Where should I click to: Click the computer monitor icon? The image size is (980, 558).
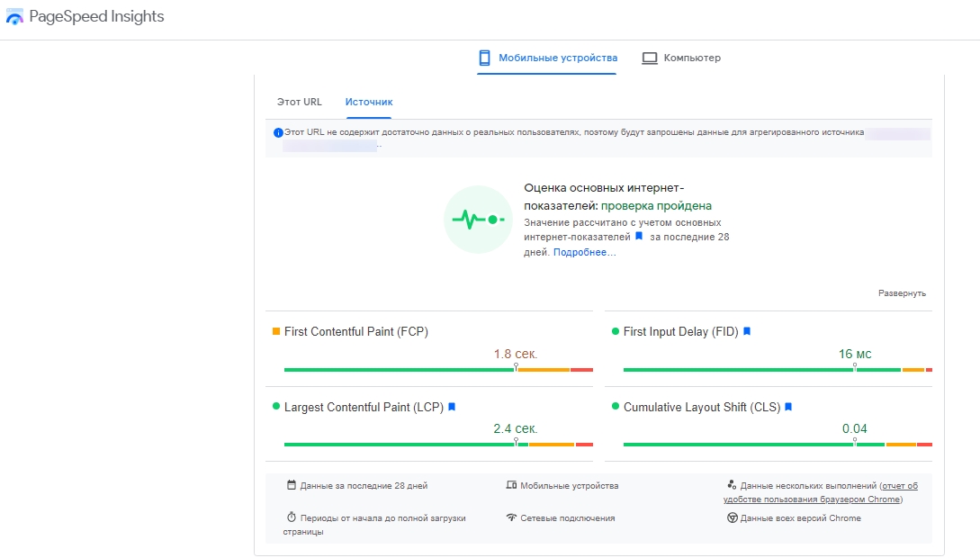[649, 58]
